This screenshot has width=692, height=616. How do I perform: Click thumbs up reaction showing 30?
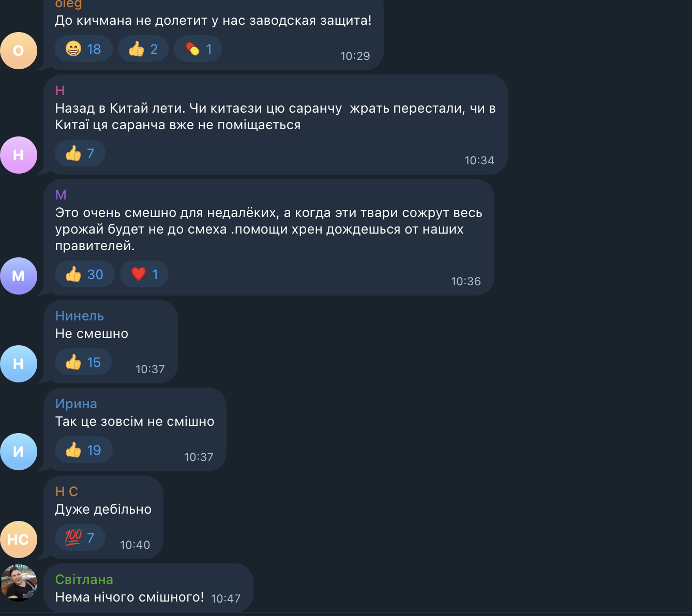84,274
